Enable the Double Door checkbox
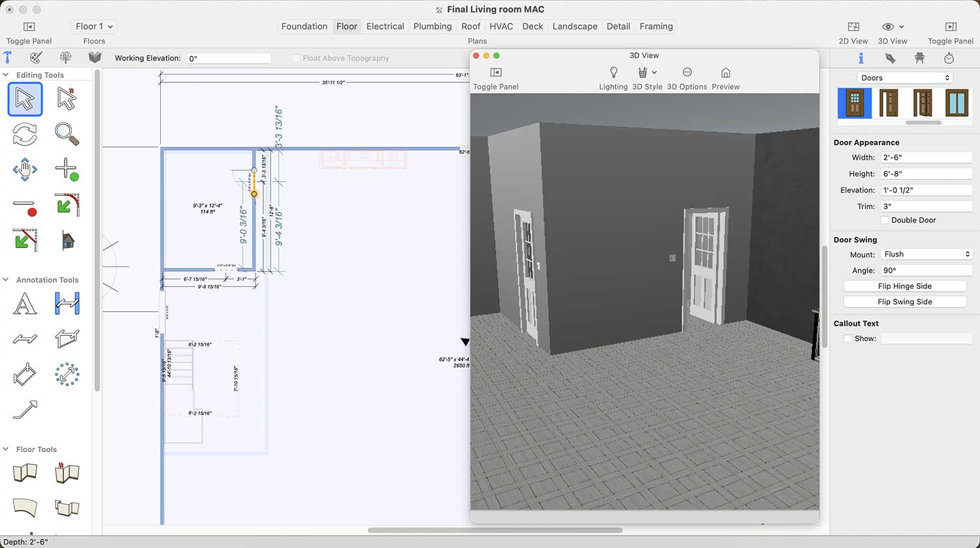Image resolution: width=980 pixels, height=548 pixels. coord(885,220)
